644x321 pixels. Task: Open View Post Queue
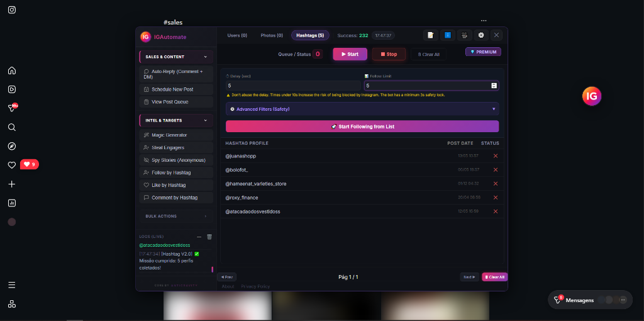point(176,102)
